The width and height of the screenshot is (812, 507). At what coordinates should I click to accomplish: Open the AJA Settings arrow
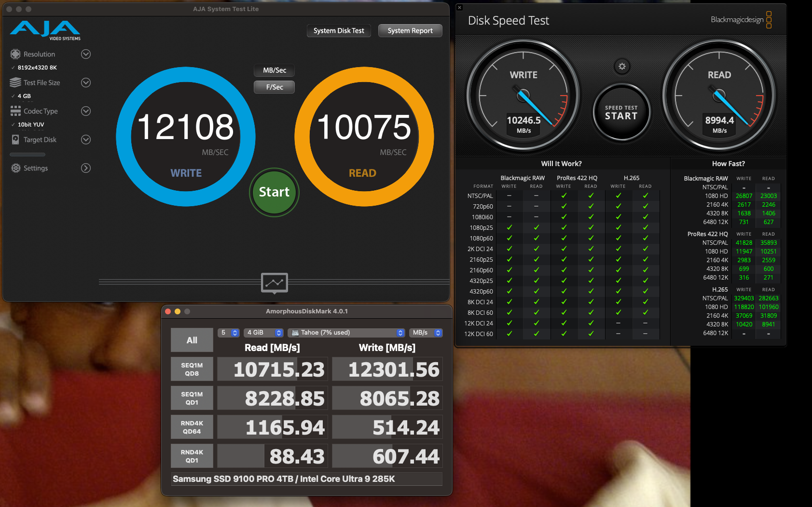(x=86, y=168)
